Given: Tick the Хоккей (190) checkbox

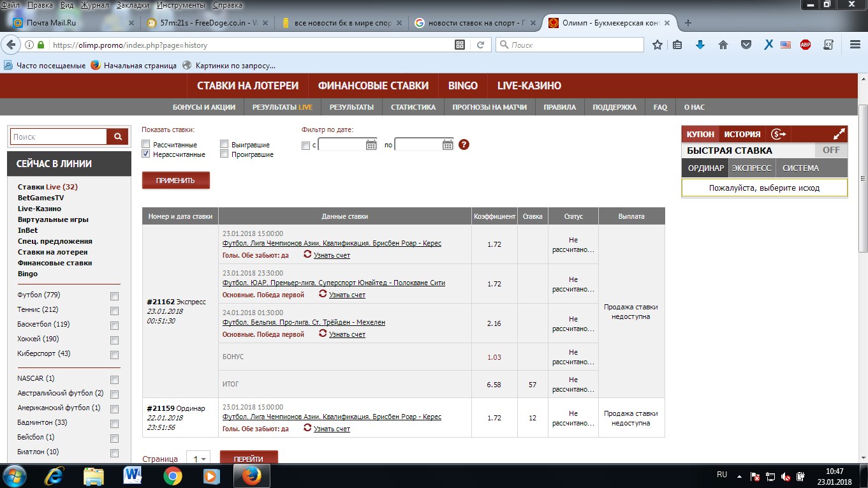Looking at the screenshot, I should (x=114, y=340).
